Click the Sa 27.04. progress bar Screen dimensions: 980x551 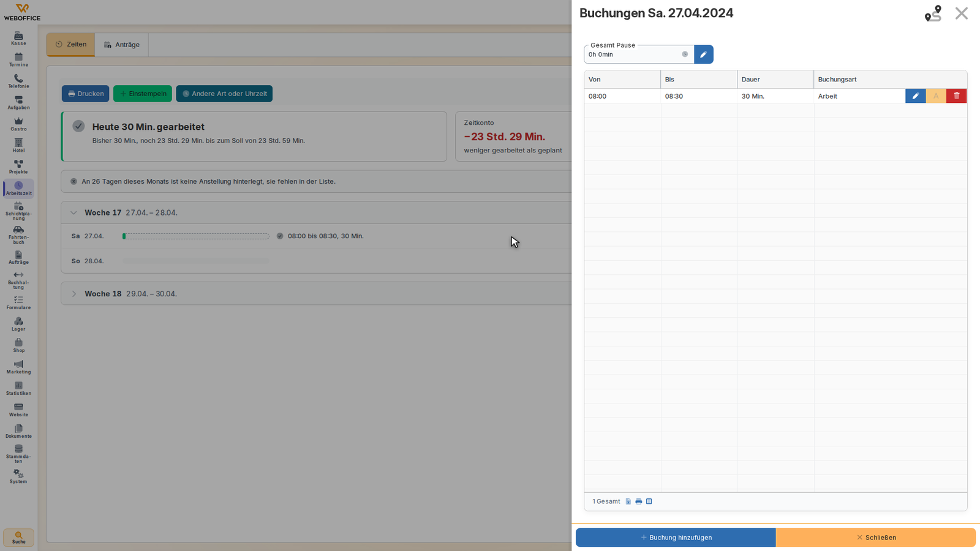click(x=196, y=236)
